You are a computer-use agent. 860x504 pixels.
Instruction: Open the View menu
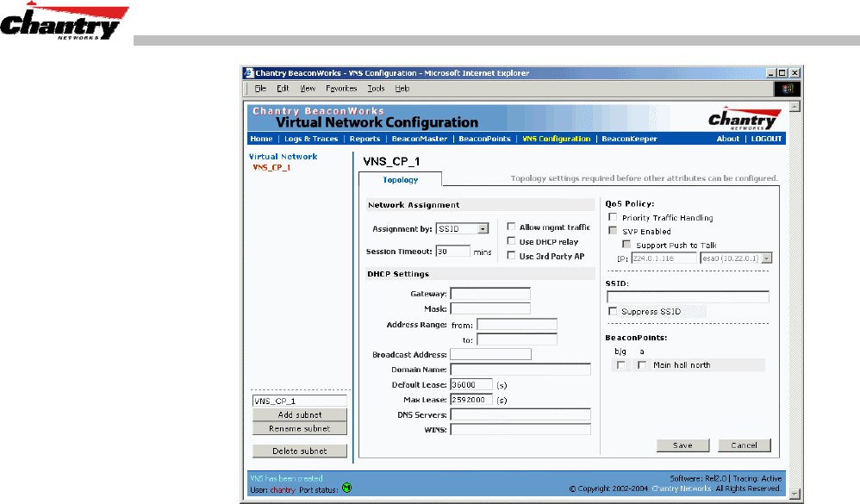[x=307, y=88]
